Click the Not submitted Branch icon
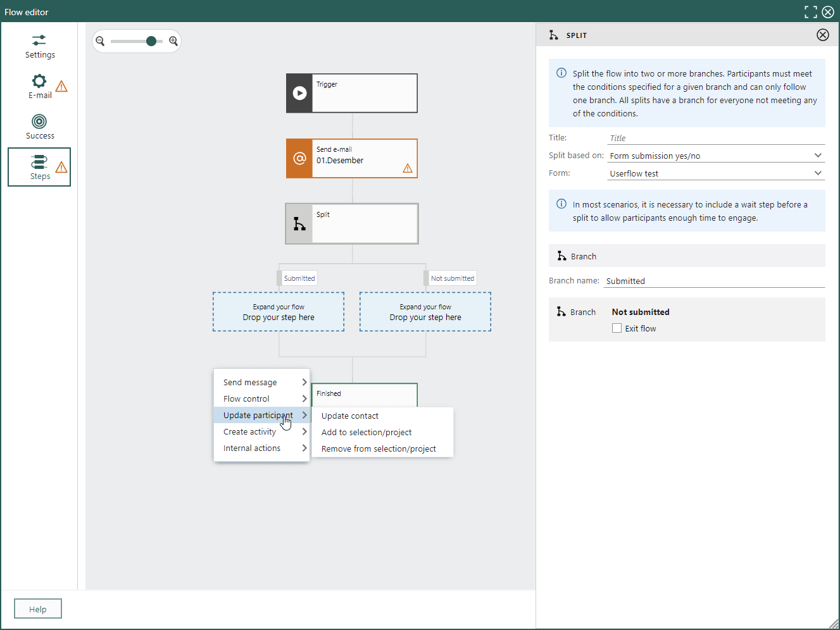Screen dimensions: 840x630 (561, 311)
